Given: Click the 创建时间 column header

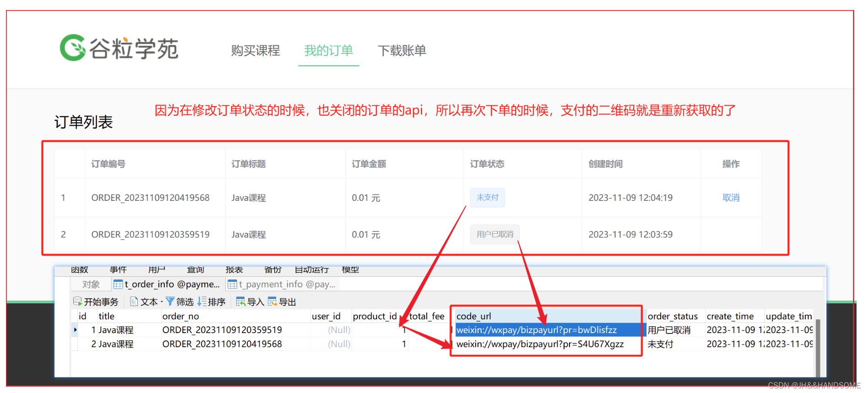Looking at the screenshot, I should pyautogui.click(x=606, y=164).
